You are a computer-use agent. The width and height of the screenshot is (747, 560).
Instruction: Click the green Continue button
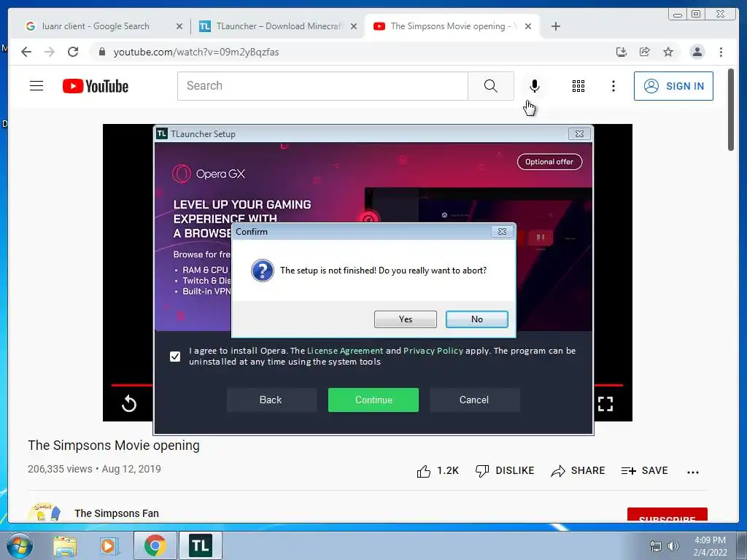click(373, 400)
